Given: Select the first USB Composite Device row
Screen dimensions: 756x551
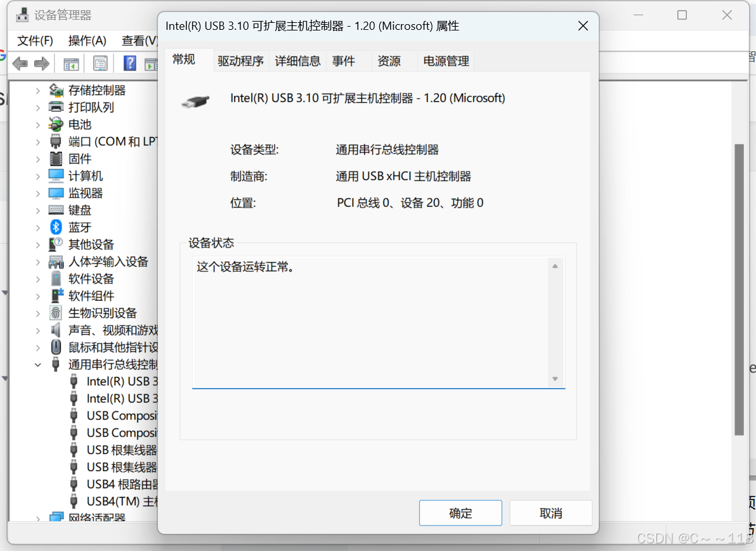Looking at the screenshot, I should tap(114, 415).
